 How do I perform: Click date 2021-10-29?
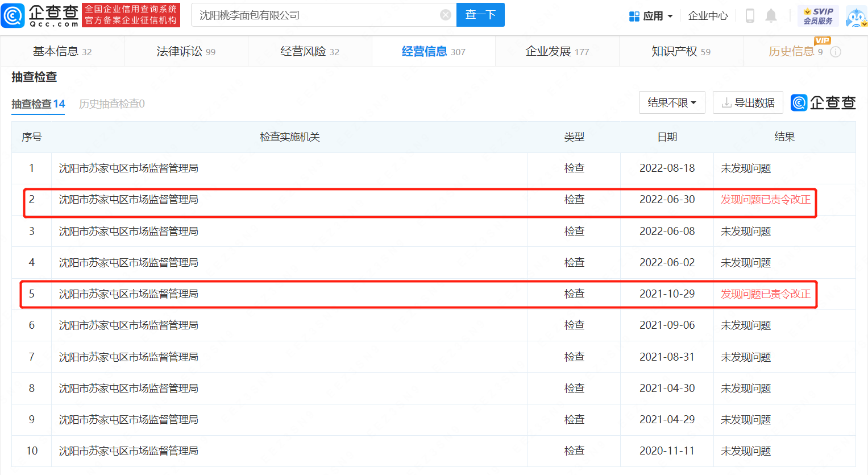tap(667, 294)
